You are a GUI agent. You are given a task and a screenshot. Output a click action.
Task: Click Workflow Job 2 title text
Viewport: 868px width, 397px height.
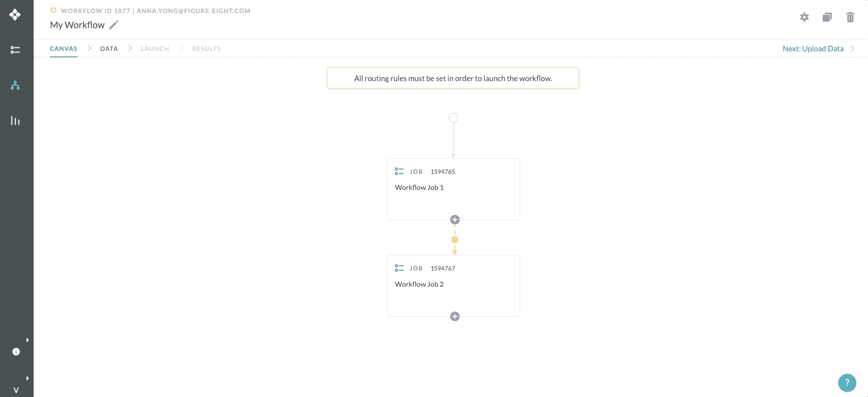(419, 284)
